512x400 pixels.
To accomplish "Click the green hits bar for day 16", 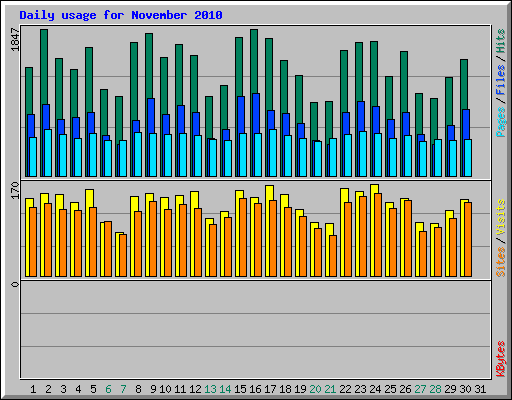I will tap(254, 62).
